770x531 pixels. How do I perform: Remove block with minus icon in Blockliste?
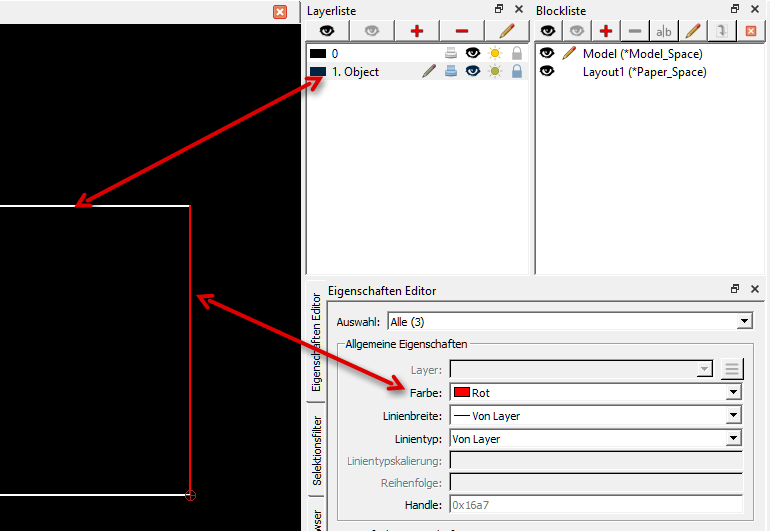pyautogui.click(x=635, y=31)
